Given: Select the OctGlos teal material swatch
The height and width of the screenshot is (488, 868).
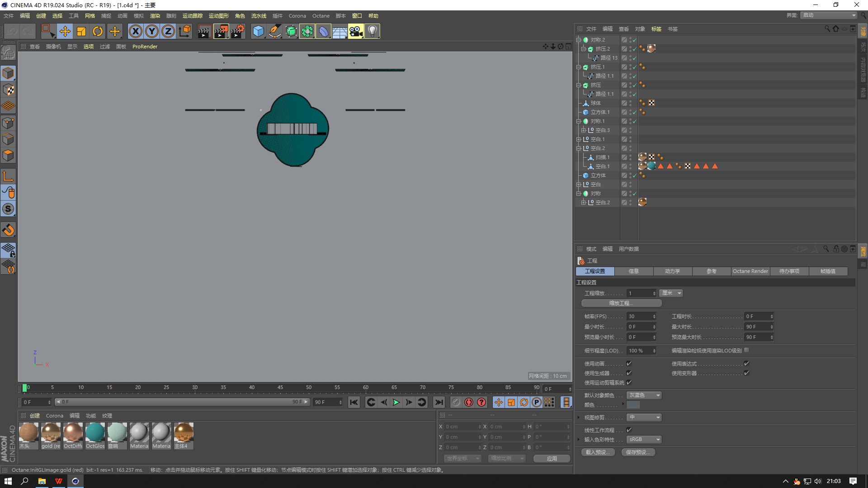Looking at the screenshot, I should [x=95, y=436].
